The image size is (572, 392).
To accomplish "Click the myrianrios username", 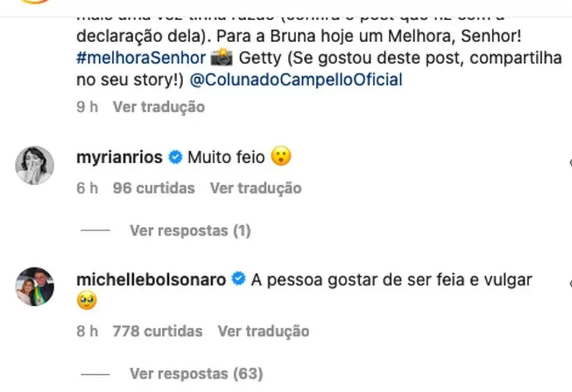I will (x=120, y=157).
